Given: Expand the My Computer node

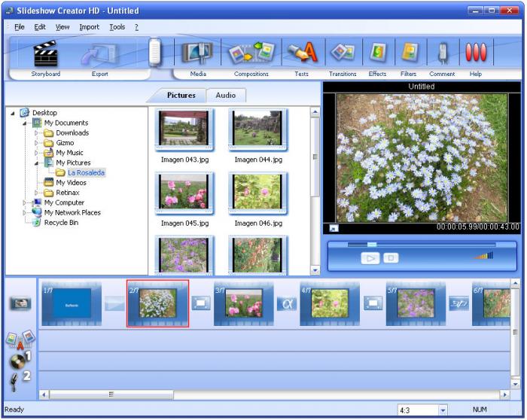Looking at the screenshot, I should click(x=25, y=202).
